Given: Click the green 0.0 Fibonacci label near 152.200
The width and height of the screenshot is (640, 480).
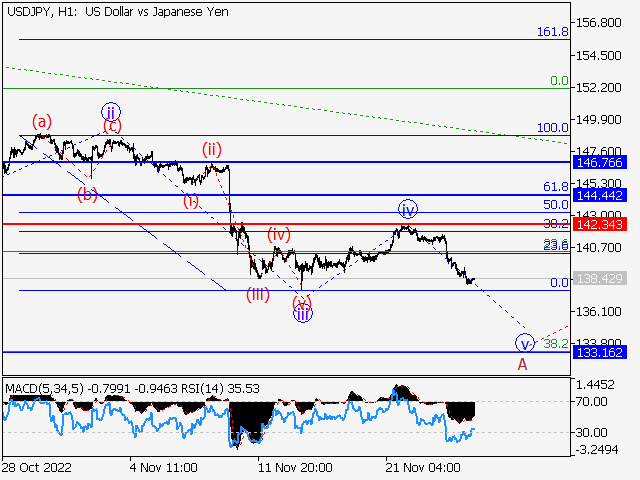Looking at the screenshot, I should [559, 81].
